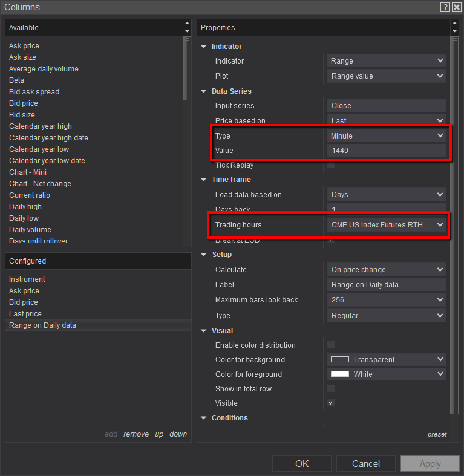This screenshot has height=476, width=464.
Task: Collapse the Setup section
Action: 204,255
